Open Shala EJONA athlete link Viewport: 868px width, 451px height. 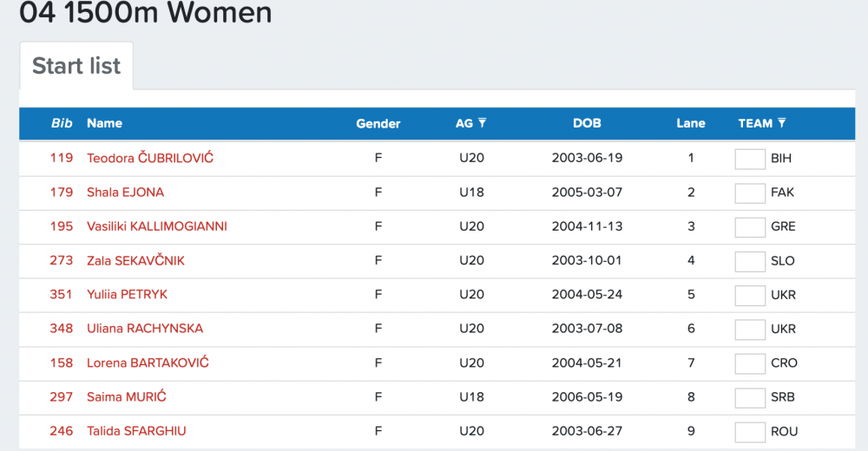tap(125, 193)
